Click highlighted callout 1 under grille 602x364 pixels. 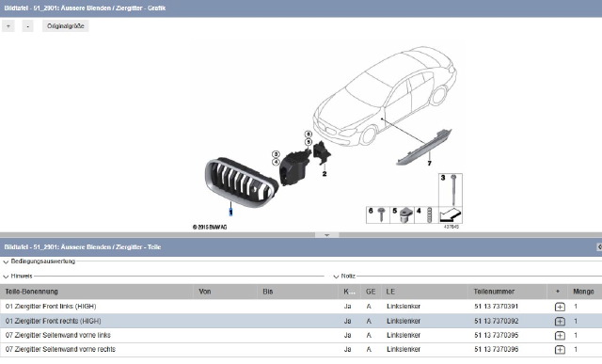230,212
